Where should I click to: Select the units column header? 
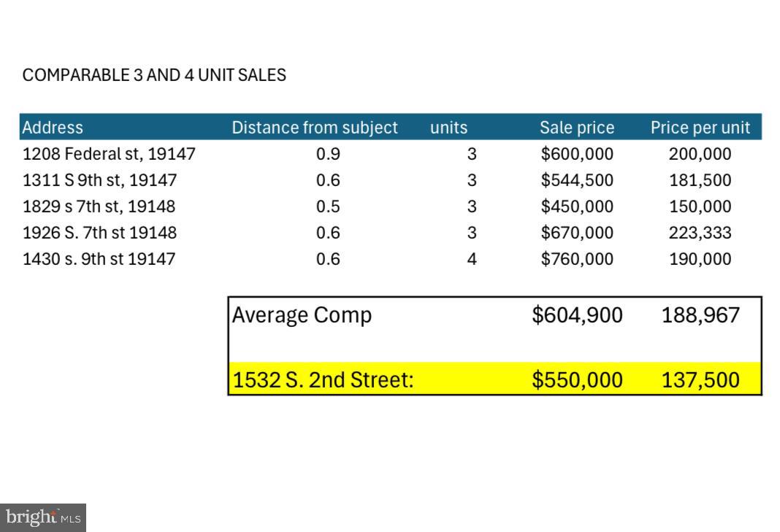(448, 128)
